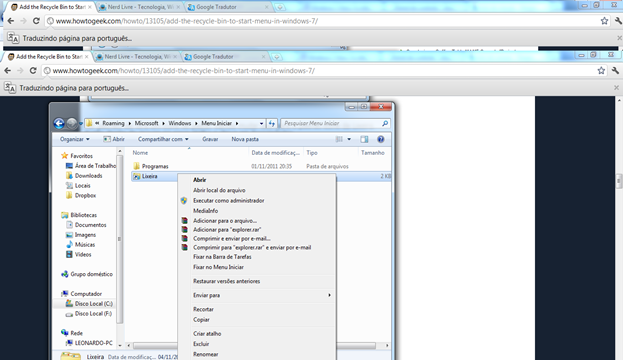Click the Abrir button in Explorer toolbar
The width and height of the screenshot is (623, 360).
[x=114, y=139]
